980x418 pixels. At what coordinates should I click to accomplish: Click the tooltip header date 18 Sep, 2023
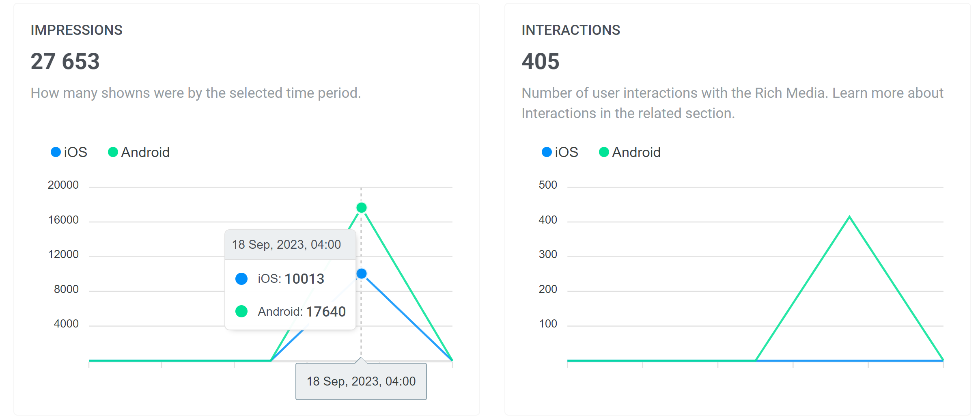(x=286, y=245)
